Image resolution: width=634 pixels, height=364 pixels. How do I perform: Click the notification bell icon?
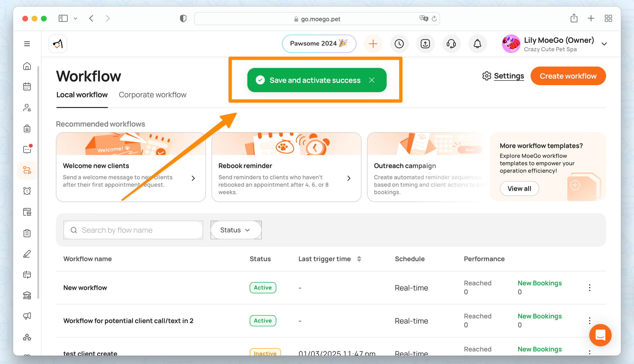(477, 44)
